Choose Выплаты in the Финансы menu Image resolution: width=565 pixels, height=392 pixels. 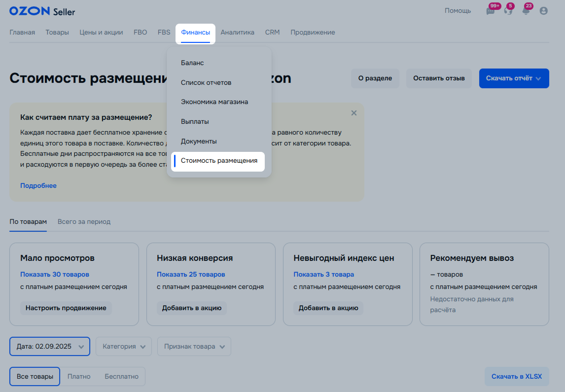coord(195,121)
